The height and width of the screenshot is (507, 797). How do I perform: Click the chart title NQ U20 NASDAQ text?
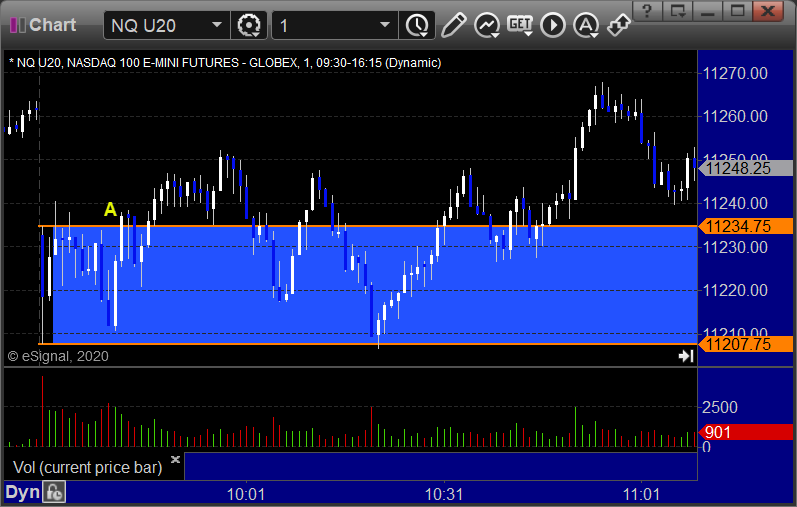225,63
